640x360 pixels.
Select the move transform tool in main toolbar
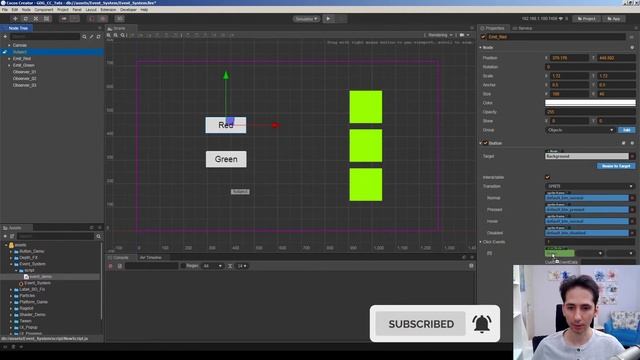tap(16, 19)
